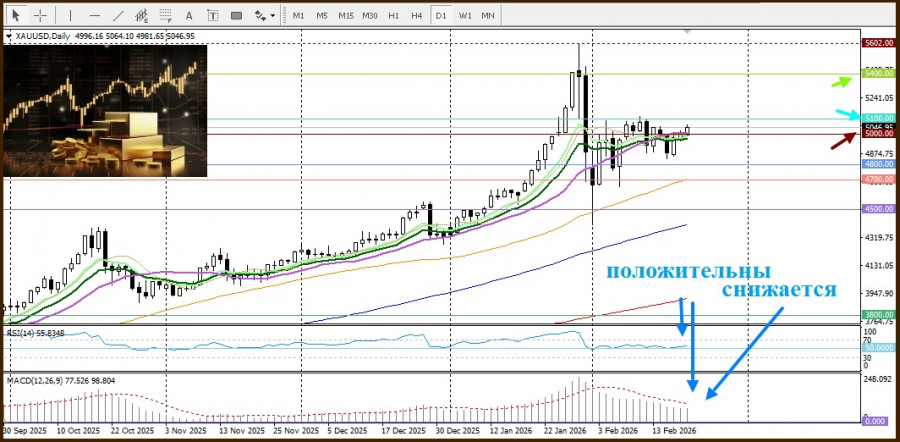Switch to the M1 timeframe
The width and height of the screenshot is (900, 442).
pos(298,15)
